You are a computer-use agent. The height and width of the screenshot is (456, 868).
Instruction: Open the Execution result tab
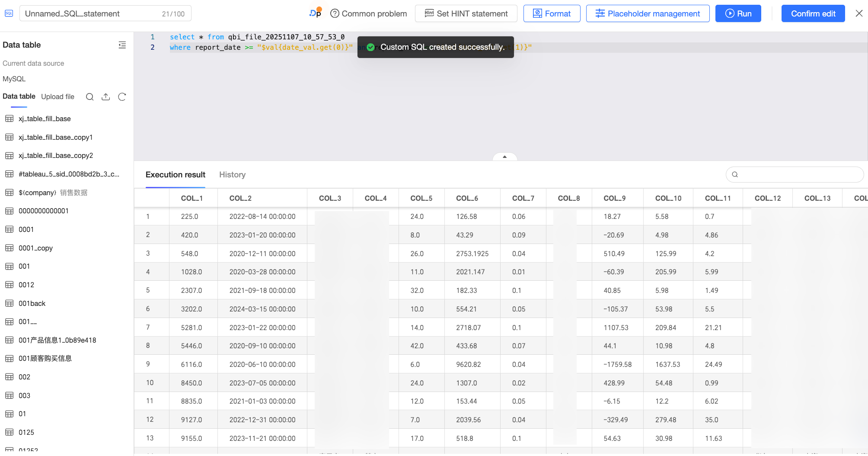(176, 175)
